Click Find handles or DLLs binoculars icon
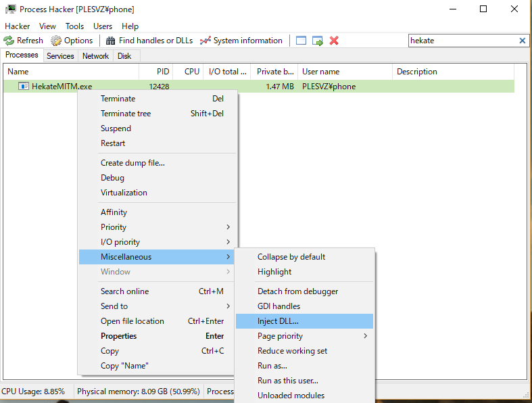Screen dimensions: 532x403 (x=110, y=41)
